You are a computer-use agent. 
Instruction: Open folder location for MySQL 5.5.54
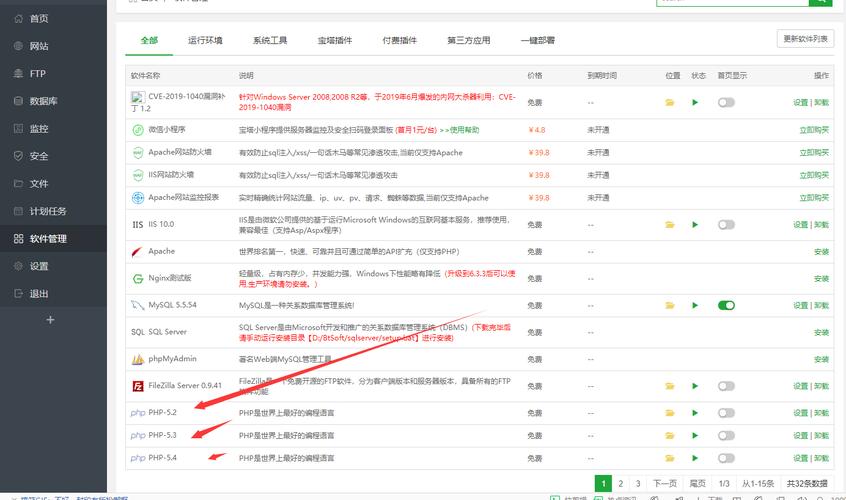coord(670,305)
